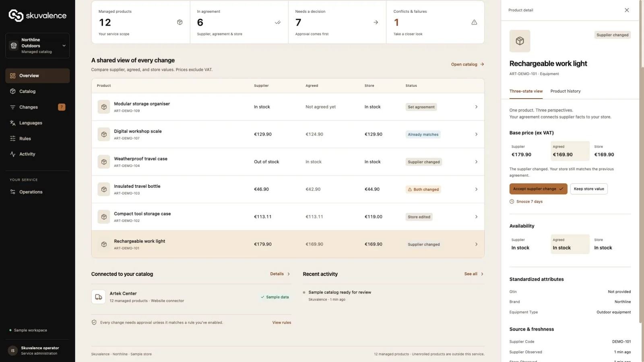
Task: Click the Snooze 7 days link
Action: pos(526,202)
